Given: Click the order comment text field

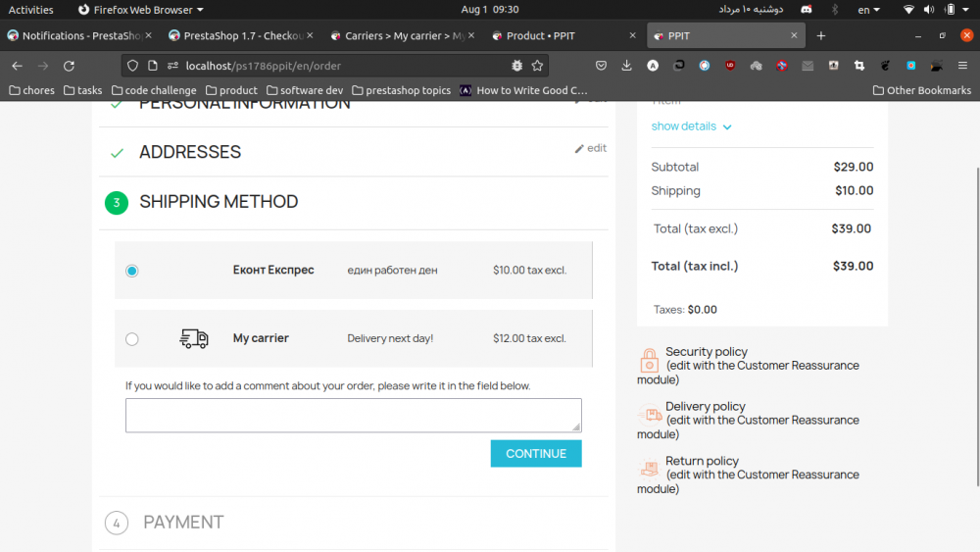Looking at the screenshot, I should [353, 415].
